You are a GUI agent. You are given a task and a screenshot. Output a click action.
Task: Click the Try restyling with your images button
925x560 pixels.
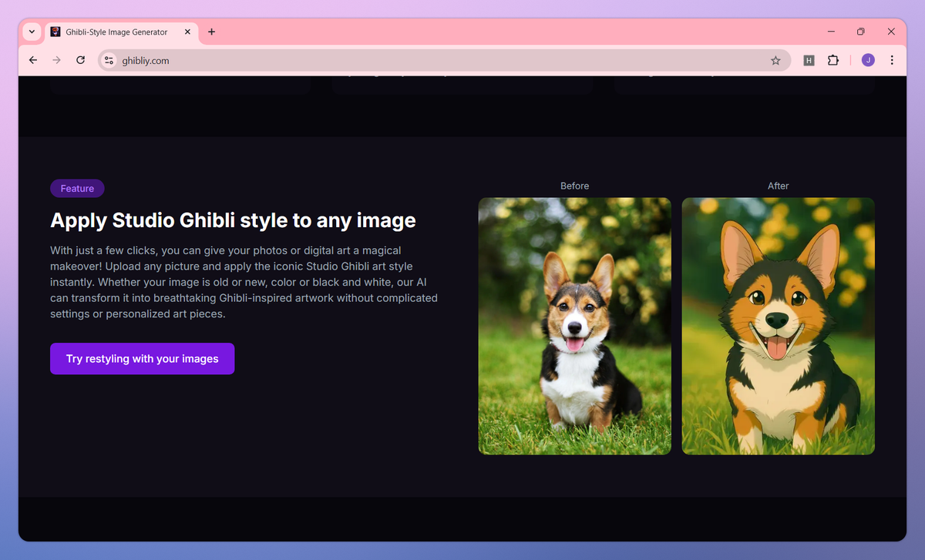coord(142,359)
